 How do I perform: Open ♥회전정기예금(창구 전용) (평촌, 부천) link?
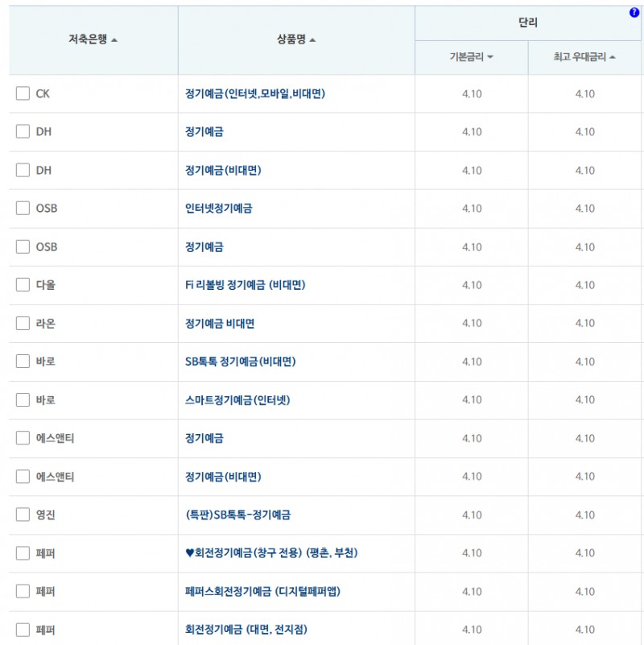click(271, 553)
